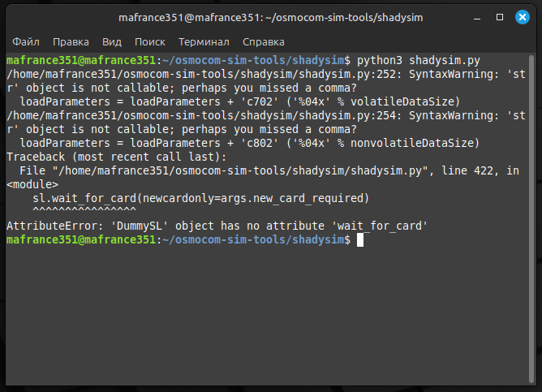Viewport: 542px width, 392px height.
Task: Open the Справка menu
Action: (263, 41)
